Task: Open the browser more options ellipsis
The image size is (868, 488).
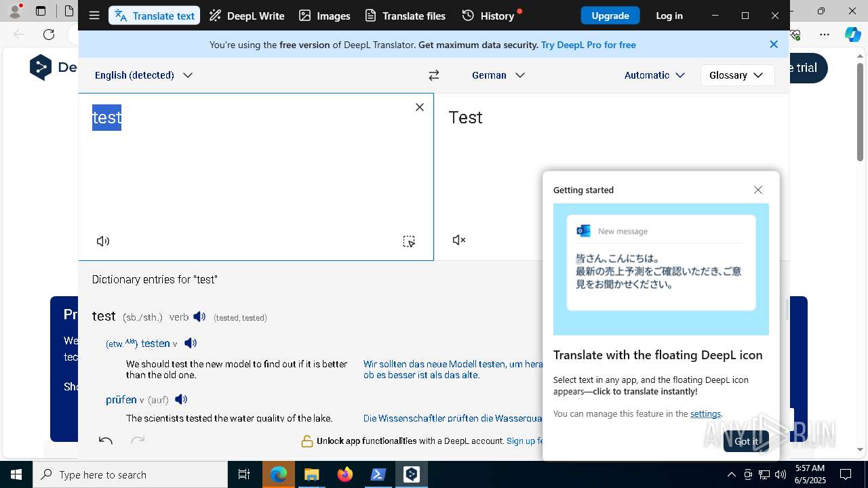Action: 825,35
